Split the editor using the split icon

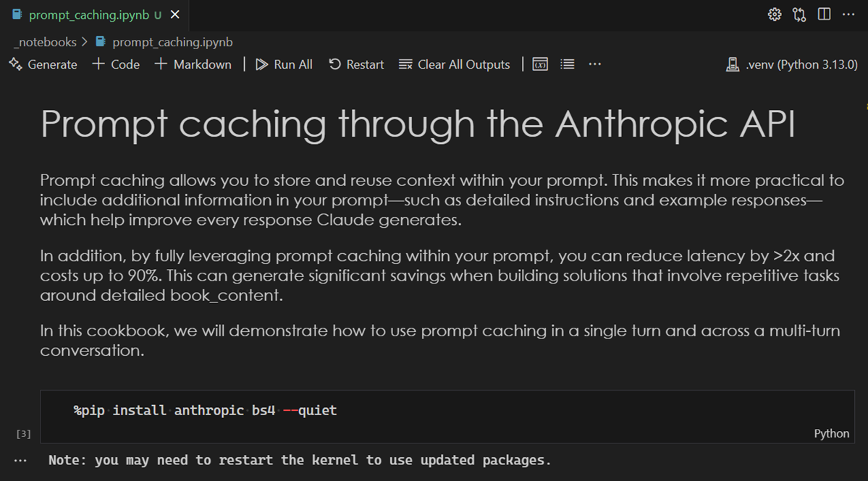pos(824,14)
